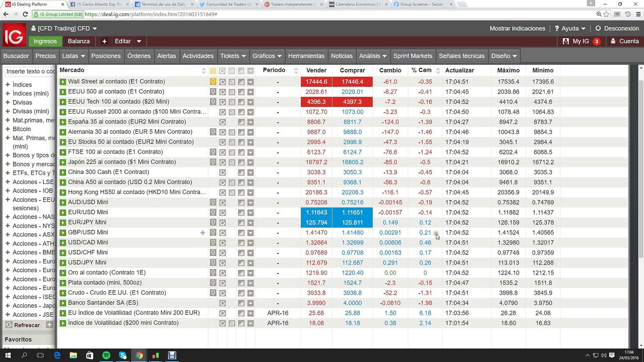This screenshot has height=362, width=644.
Task: Click the IG logo
Action: pyautogui.click(x=14, y=36)
